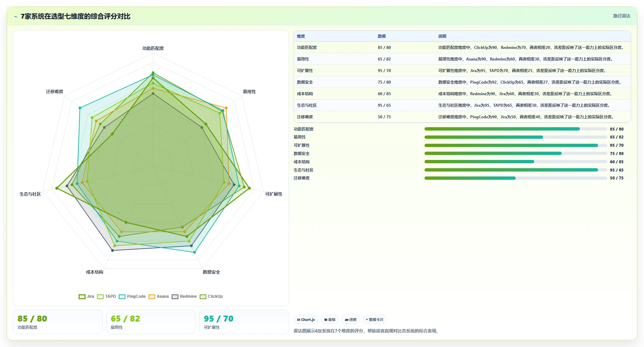Image resolution: width=644 pixels, height=347 pixels.
Task: Click the radar chart caption text
Action: pyautogui.click(x=367, y=331)
